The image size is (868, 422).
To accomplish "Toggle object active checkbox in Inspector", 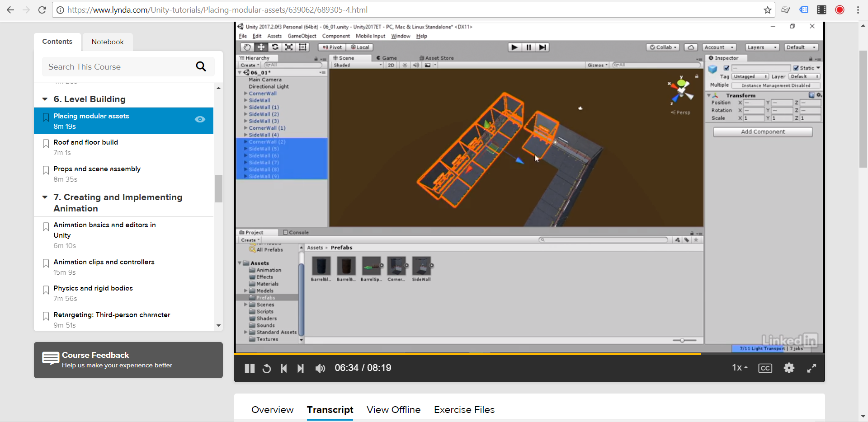I will pyautogui.click(x=726, y=68).
